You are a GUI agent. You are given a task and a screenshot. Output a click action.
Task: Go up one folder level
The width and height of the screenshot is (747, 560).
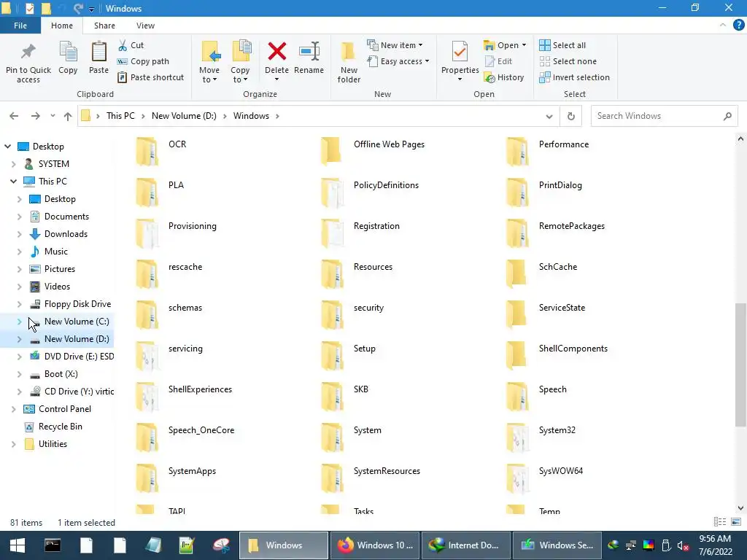pos(68,116)
